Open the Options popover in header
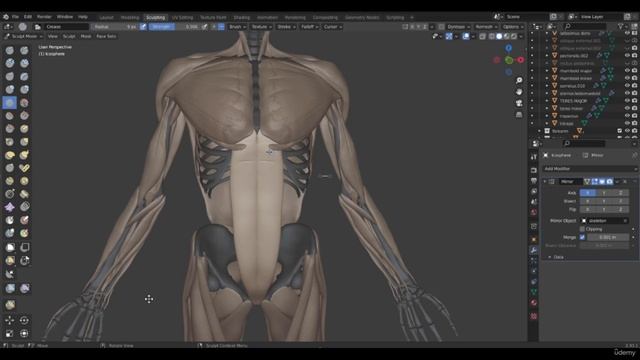640x360 pixels. point(513,27)
